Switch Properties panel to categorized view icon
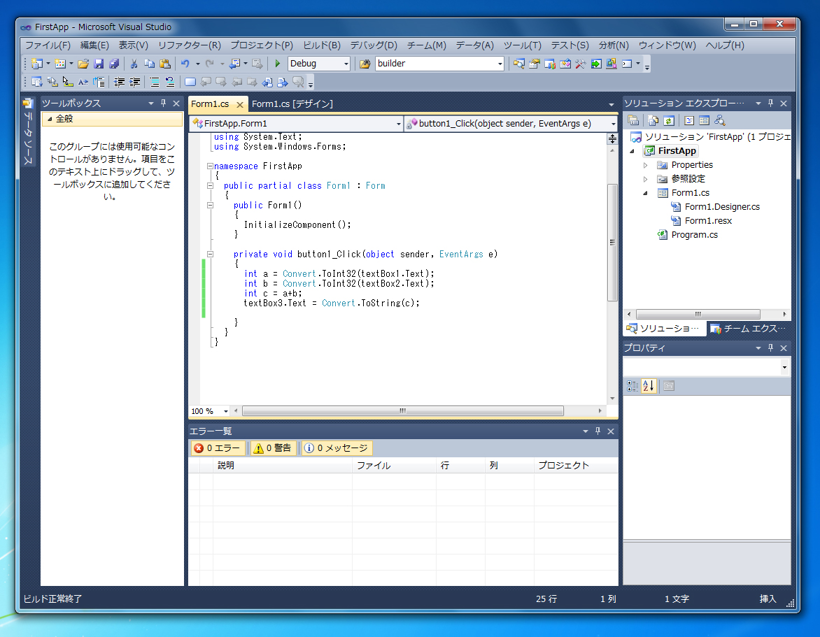 [x=630, y=386]
